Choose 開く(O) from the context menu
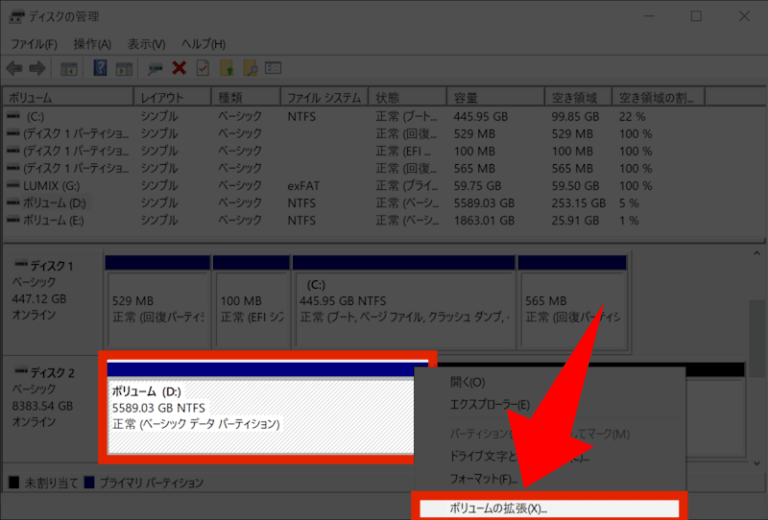 pos(467,382)
